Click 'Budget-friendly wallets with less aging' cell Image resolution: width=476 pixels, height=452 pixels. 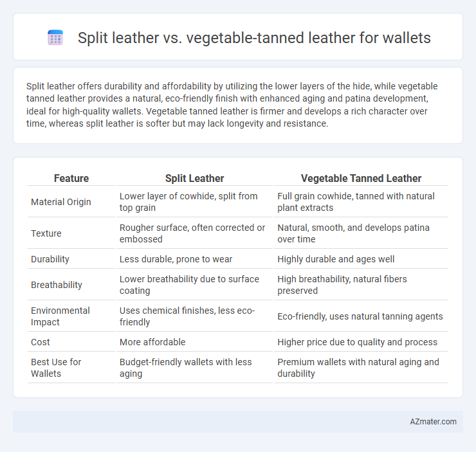pos(186,368)
